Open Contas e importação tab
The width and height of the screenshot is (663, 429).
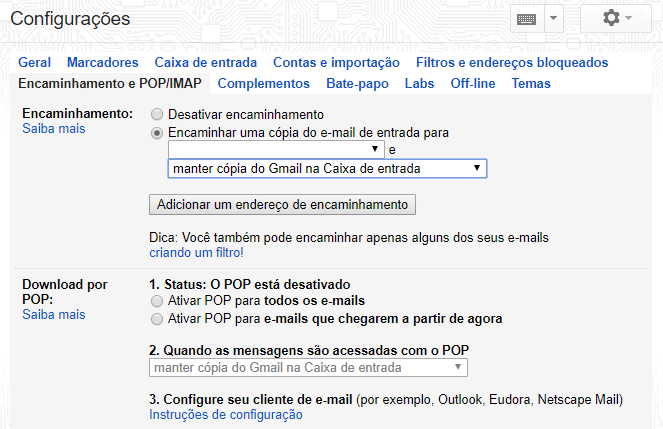[336, 63]
